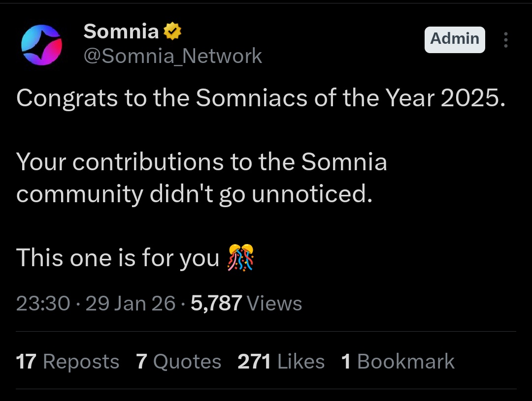Viewport: 532px width, 401px height.
Task: Click the 23:30 post time
Action: click(43, 304)
